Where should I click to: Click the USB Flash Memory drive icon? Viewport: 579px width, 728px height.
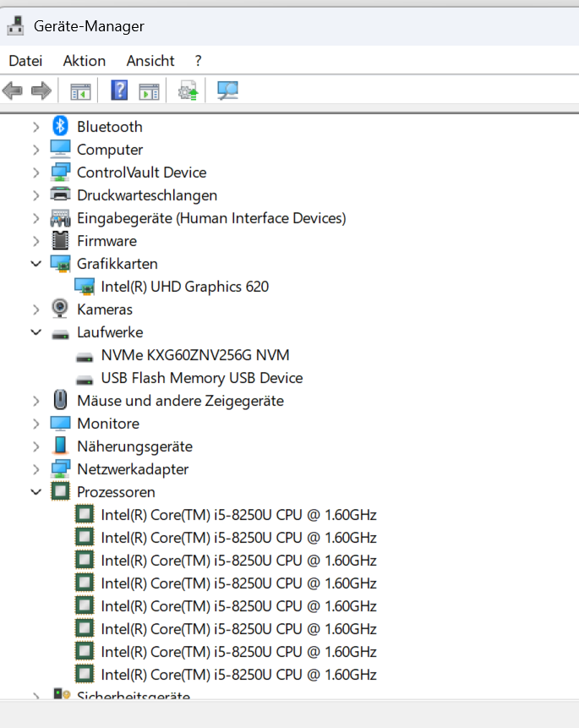[x=85, y=380]
